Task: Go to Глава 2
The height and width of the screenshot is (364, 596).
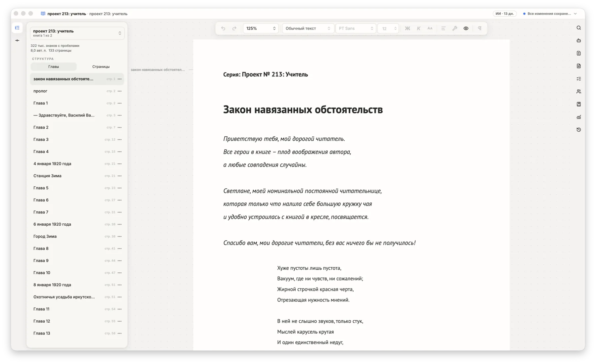Action: click(x=77, y=127)
